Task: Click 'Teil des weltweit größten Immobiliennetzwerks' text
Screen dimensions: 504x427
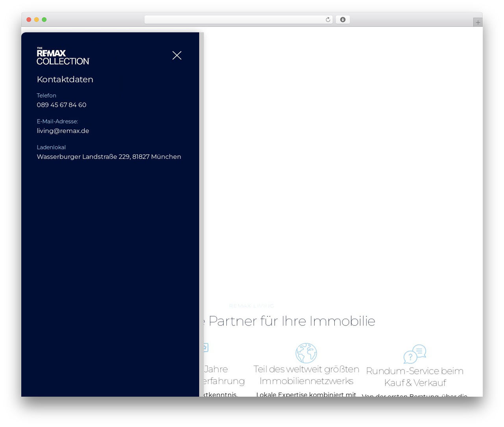Action: pos(306,375)
